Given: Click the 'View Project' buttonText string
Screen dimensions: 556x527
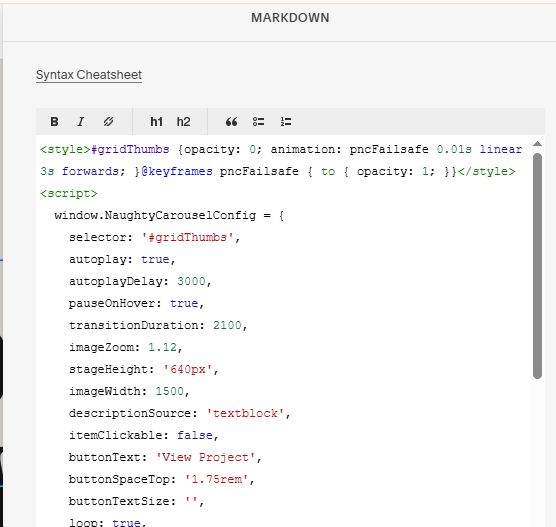Looking at the screenshot, I should coord(206,457).
